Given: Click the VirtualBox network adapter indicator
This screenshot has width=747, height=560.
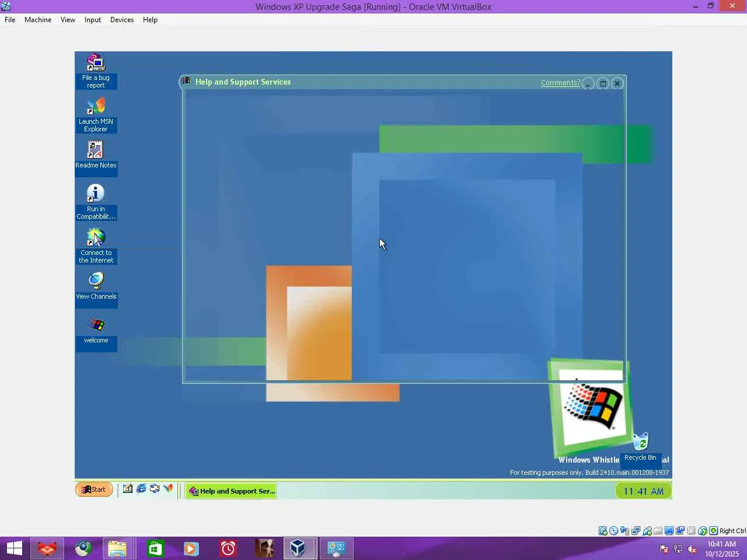Looking at the screenshot, I should point(636,531).
